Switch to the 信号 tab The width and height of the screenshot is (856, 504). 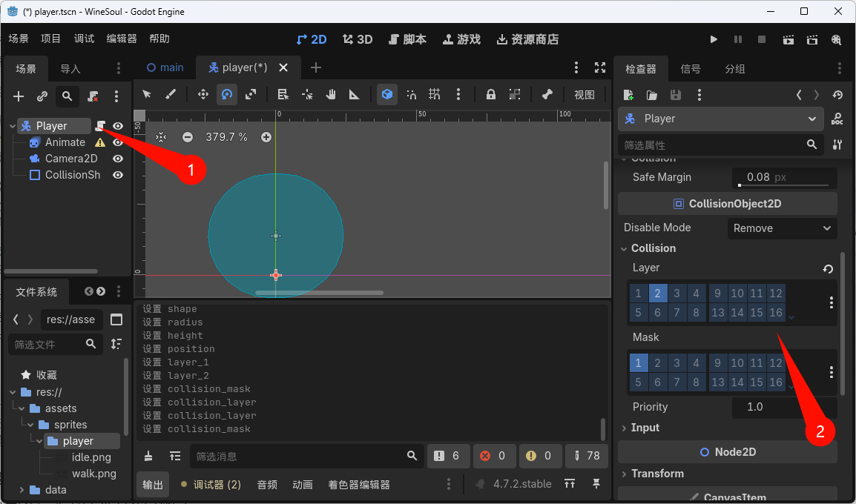tap(691, 69)
